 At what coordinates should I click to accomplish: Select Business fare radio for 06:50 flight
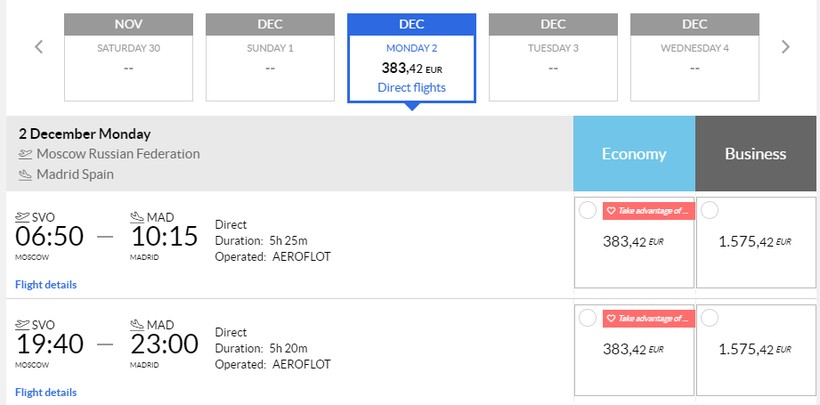click(710, 210)
